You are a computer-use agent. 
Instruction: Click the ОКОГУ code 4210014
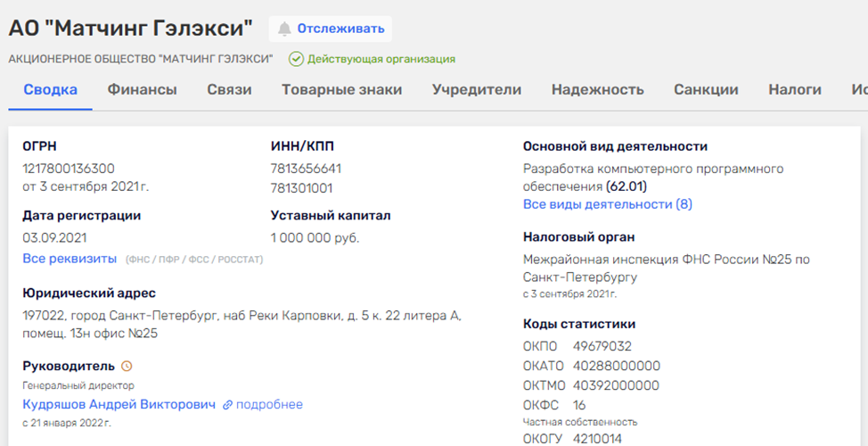597,440
